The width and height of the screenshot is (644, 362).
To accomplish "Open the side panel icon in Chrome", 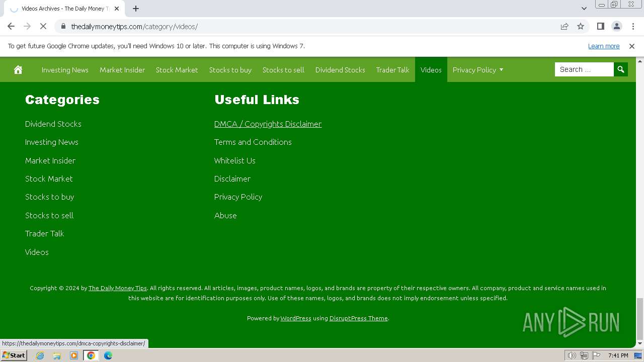I will (x=601, y=26).
